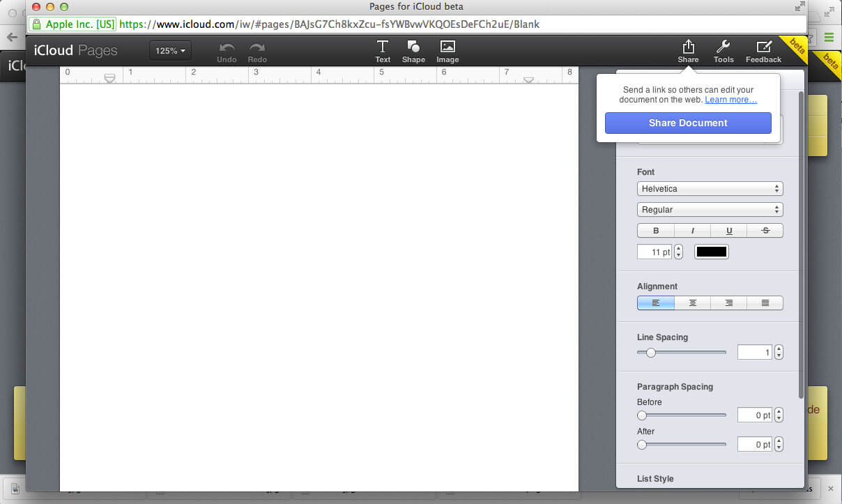
Task: Click the font size 11 pt field
Action: coord(655,252)
